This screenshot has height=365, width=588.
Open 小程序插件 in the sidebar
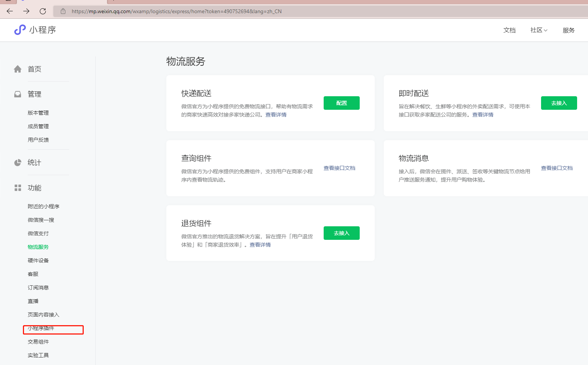[x=41, y=328]
